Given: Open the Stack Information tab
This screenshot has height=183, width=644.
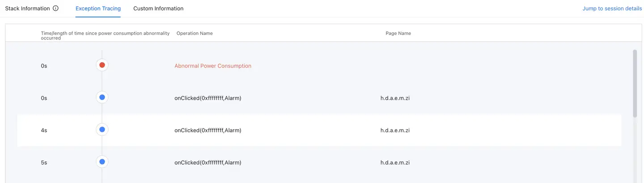Looking at the screenshot, I should (x=27, y=9).
